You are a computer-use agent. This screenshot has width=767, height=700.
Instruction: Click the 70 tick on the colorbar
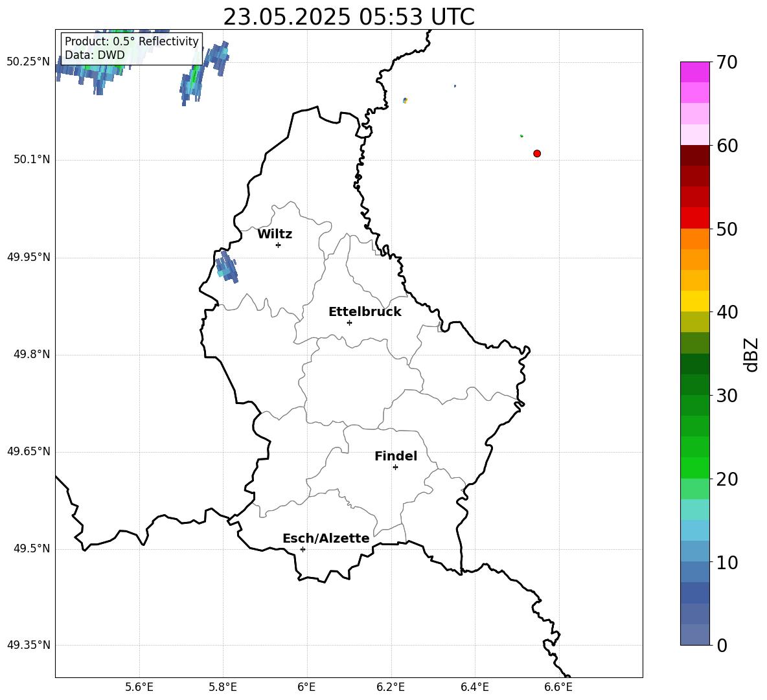726,62
